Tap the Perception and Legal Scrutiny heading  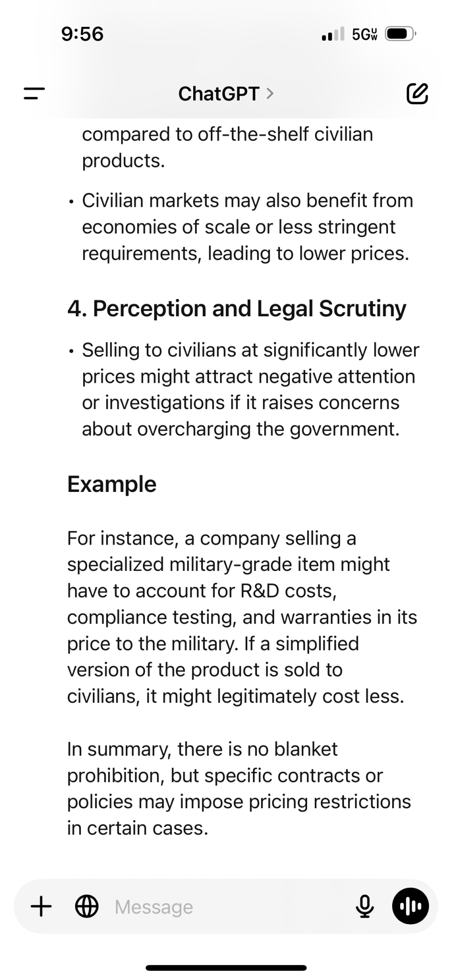[237, 309]
